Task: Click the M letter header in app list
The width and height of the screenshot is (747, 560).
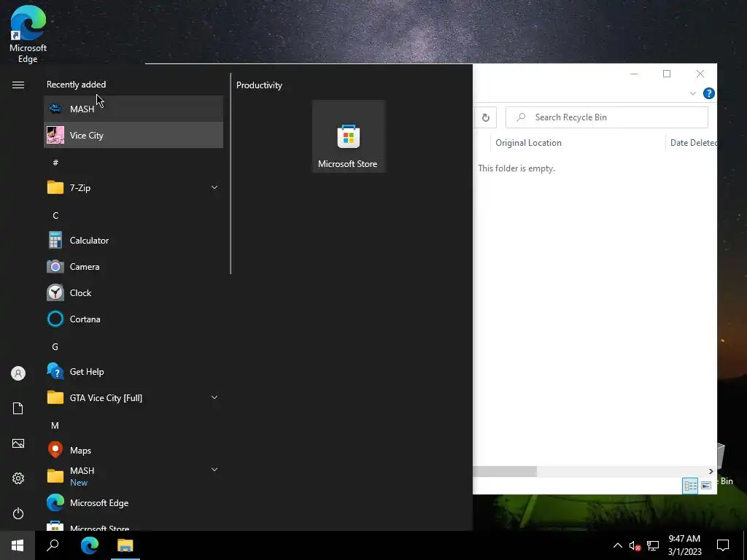Action: pos(55,425)
